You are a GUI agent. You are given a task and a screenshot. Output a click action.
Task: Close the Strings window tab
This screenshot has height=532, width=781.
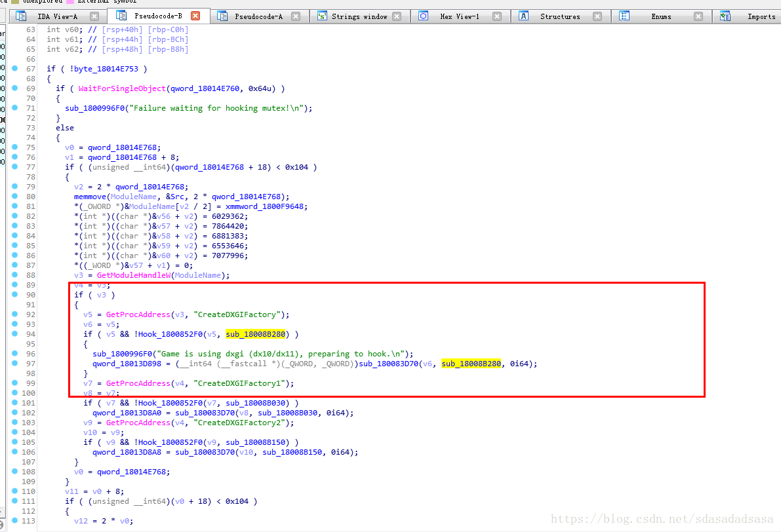tap(397, 16)
